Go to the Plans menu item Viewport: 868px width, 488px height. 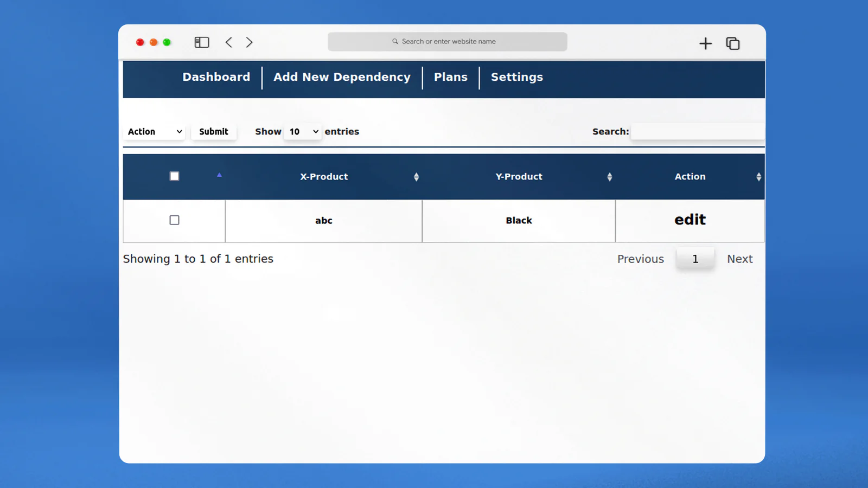tap(451, 77)
